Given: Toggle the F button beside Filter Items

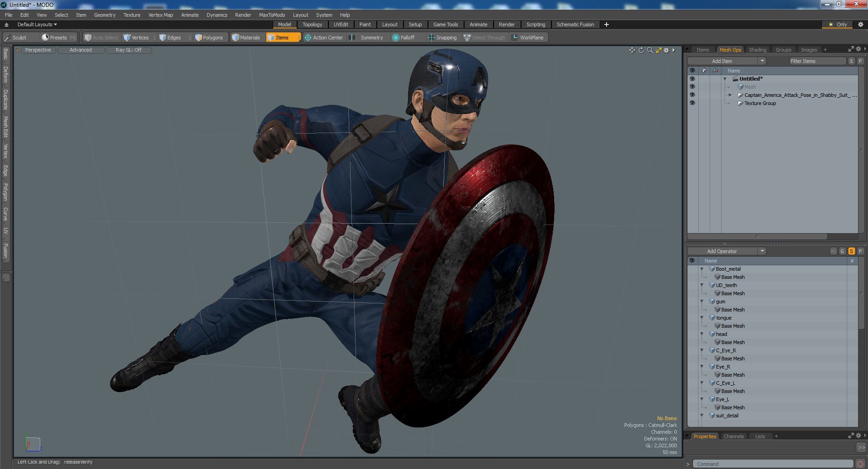Looking at the screenshot, I should [860, 61].
